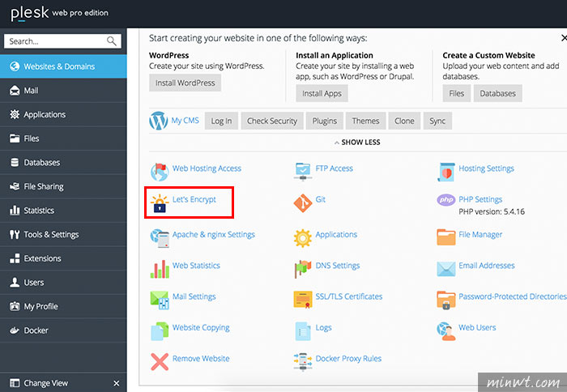
Task: Click the Check Security button
Action: [x=272, y=121]
